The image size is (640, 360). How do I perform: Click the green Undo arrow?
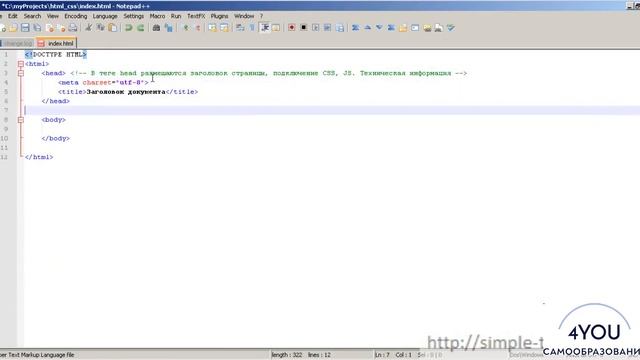coord(129,28)
